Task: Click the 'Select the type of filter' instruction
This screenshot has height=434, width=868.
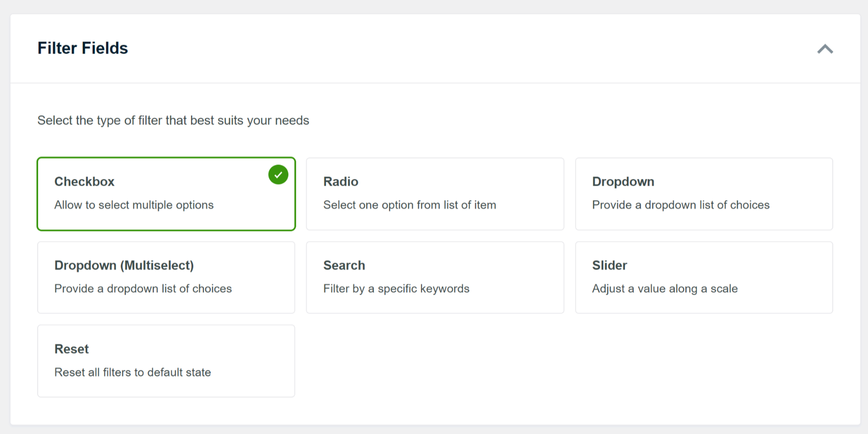Action: 173,120
